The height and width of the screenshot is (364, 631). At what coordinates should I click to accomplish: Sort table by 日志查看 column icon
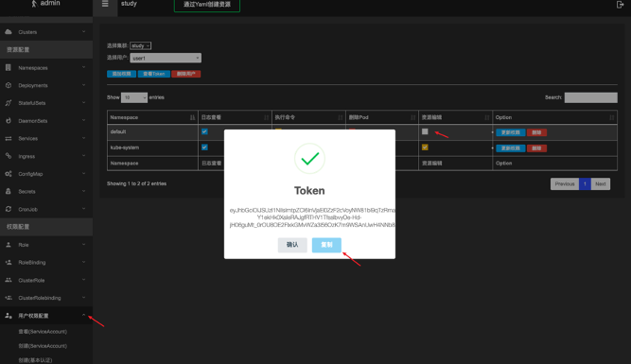[266, 117]
